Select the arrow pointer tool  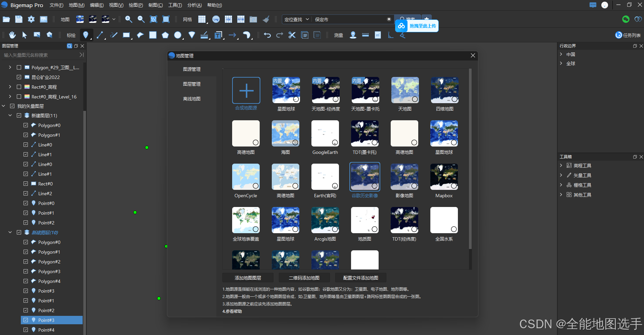(x=25, y=35)
